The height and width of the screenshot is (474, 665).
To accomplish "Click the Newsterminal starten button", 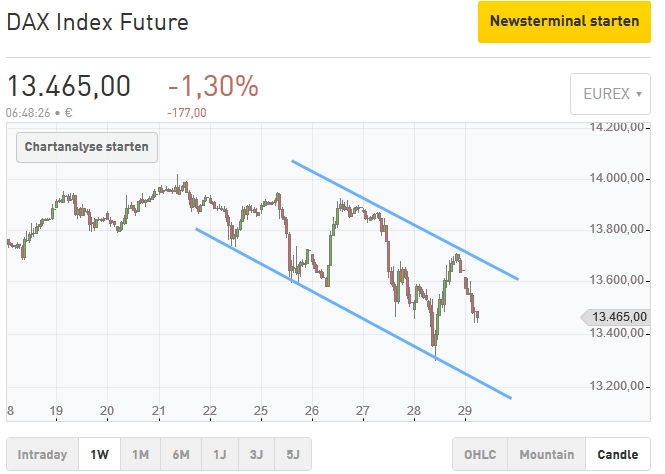I will (565, 22).
